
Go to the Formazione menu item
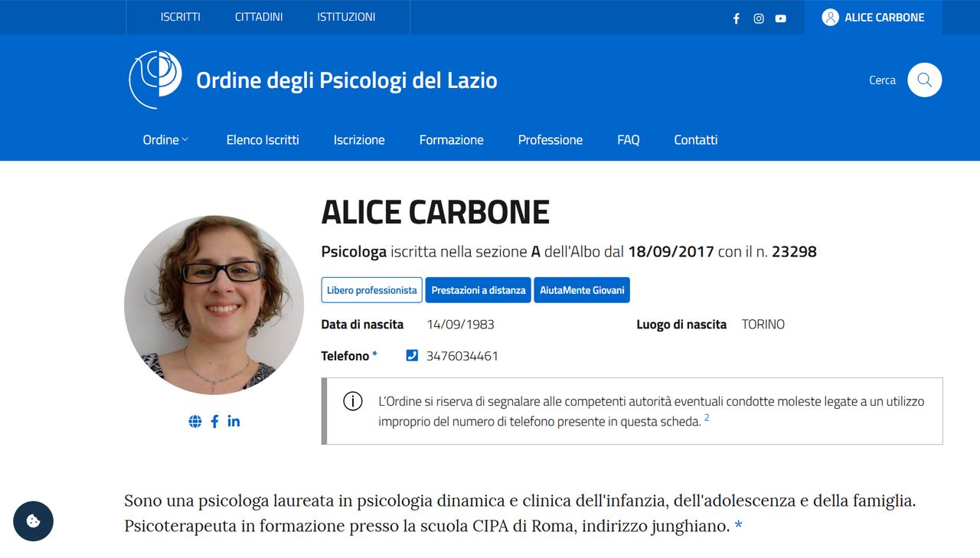tap(451, 140)
